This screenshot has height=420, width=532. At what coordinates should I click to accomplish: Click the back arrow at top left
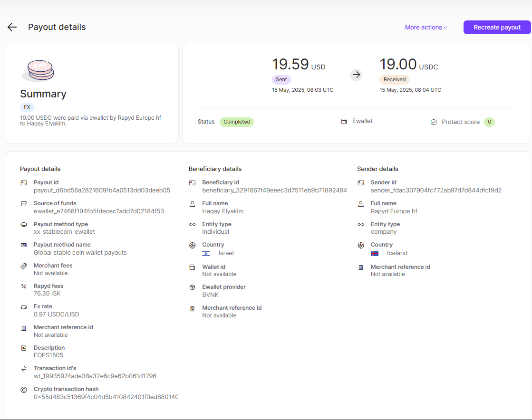click(12, 27)
